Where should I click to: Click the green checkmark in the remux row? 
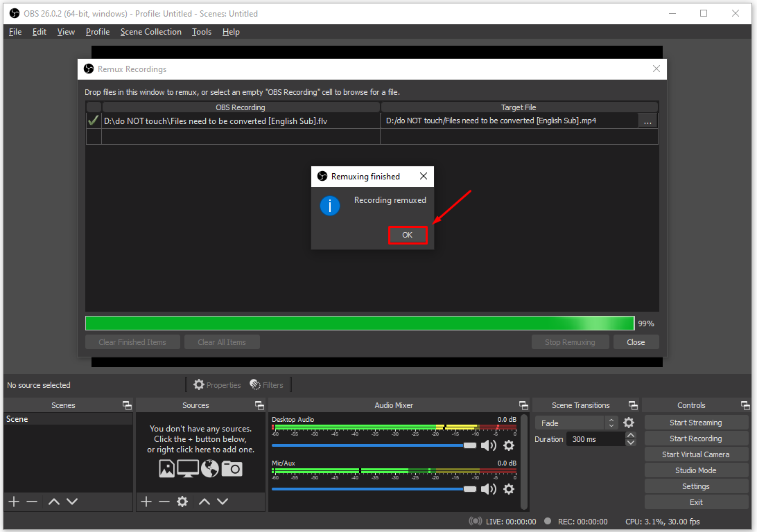tap(93, 121)
